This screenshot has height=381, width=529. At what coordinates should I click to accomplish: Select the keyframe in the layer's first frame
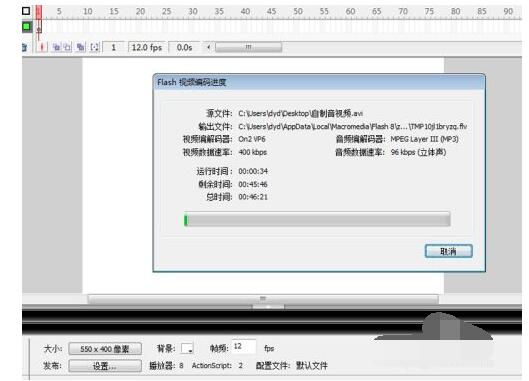coord(39,27)
